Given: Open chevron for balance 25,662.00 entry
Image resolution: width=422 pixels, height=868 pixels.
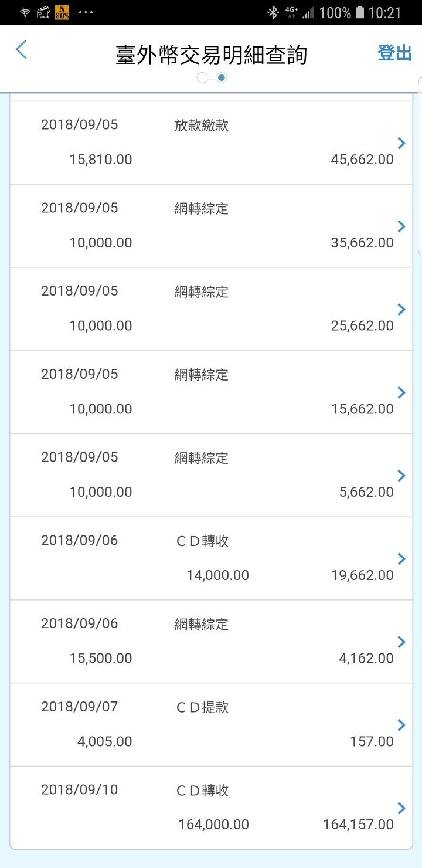Looking at the screenshot, I should click(401, 309).
